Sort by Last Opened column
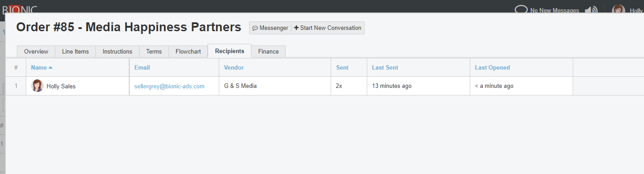 tap(492, 68)
